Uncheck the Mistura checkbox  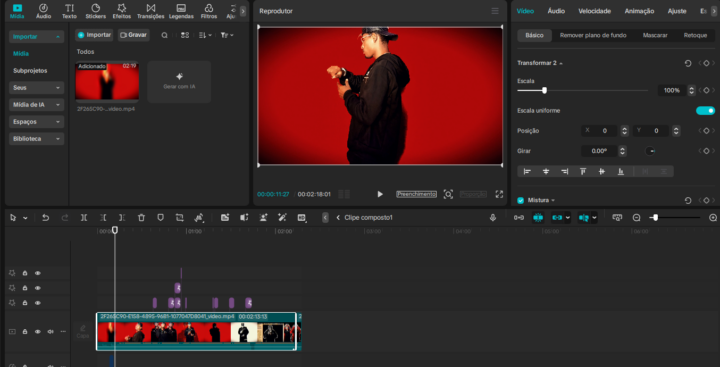pyautogui.click(x=520, y=200)
